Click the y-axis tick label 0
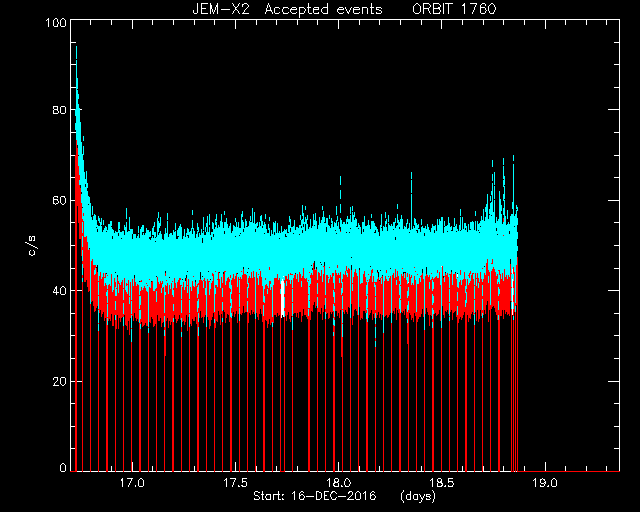This screenshot has width=640, height=512. [x=63, y=467]
